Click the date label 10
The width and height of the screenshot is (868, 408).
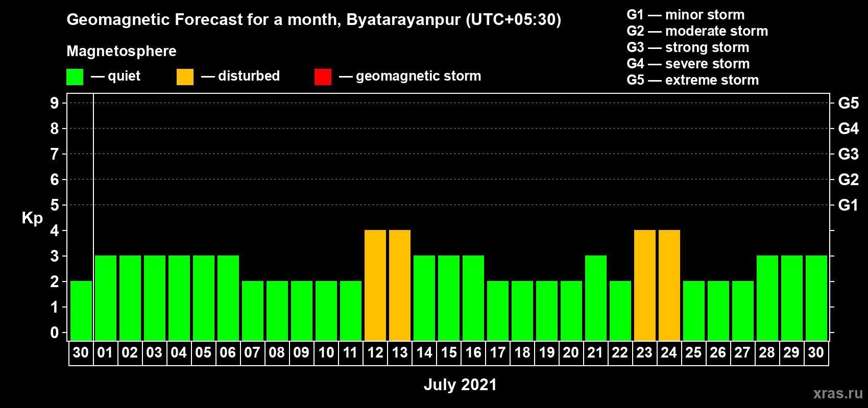326,352
